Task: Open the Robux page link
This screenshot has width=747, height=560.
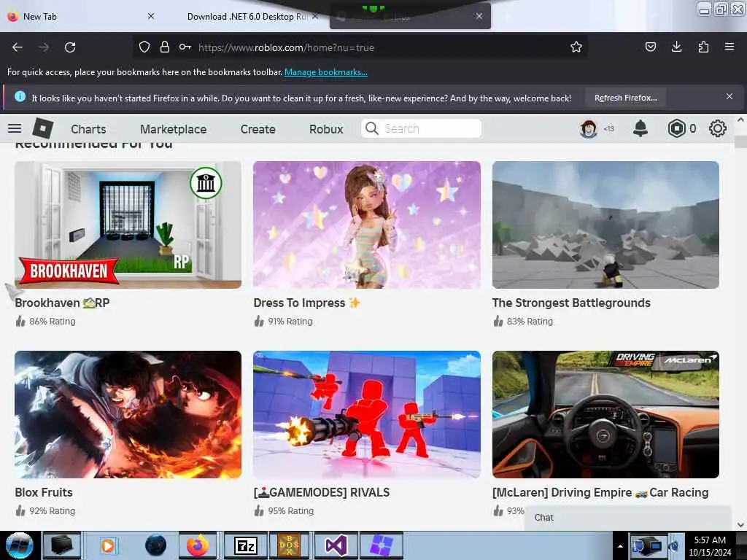Action: point(326,129)
